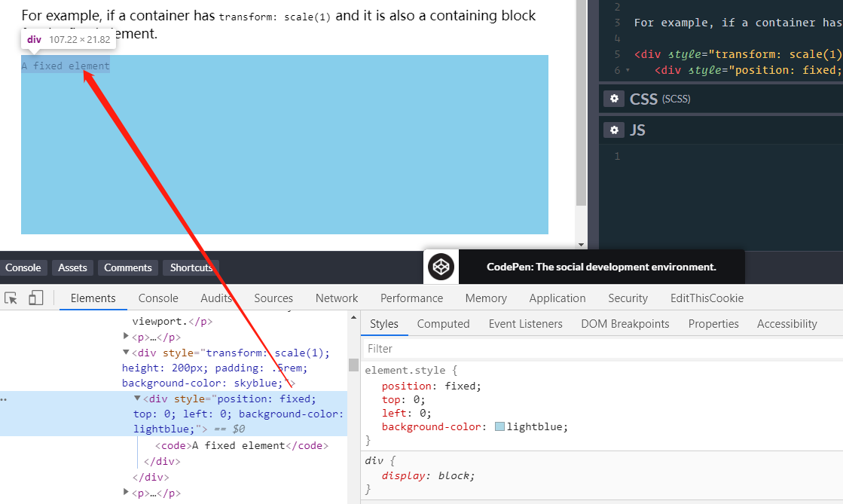The width and height of the screenshot is (843, 504).
Task: Click the 'position: fixed;' style declaration
Action: pyautogui.click(x=431, y=386)
